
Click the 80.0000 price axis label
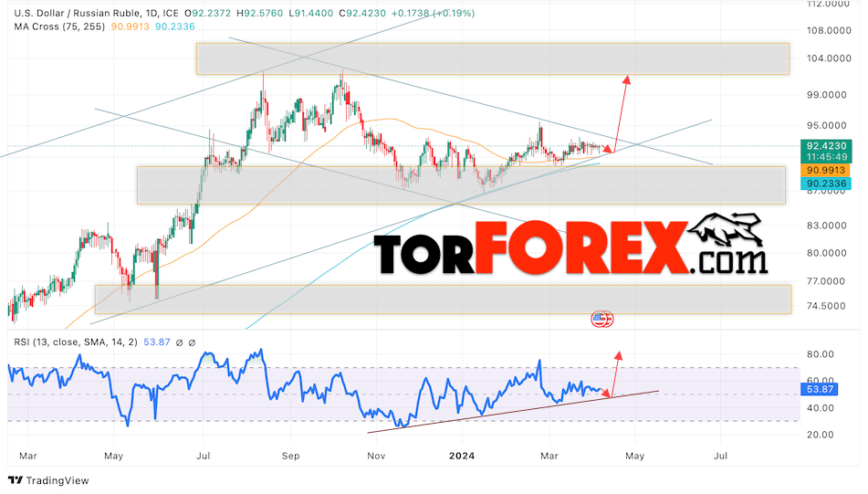point(827,253)
